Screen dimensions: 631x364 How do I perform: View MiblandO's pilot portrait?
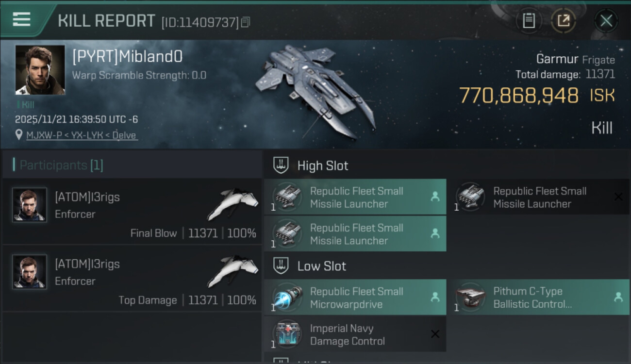click(40, 69)
